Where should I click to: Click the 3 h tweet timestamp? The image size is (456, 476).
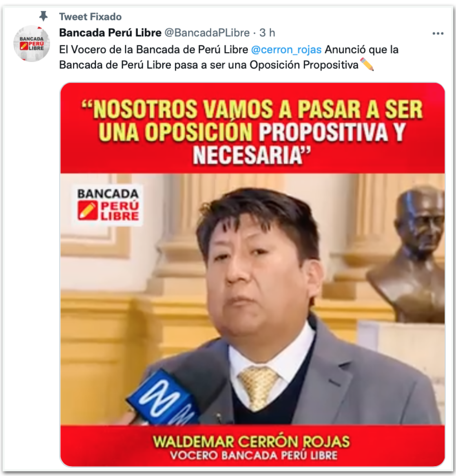[267, 33]
